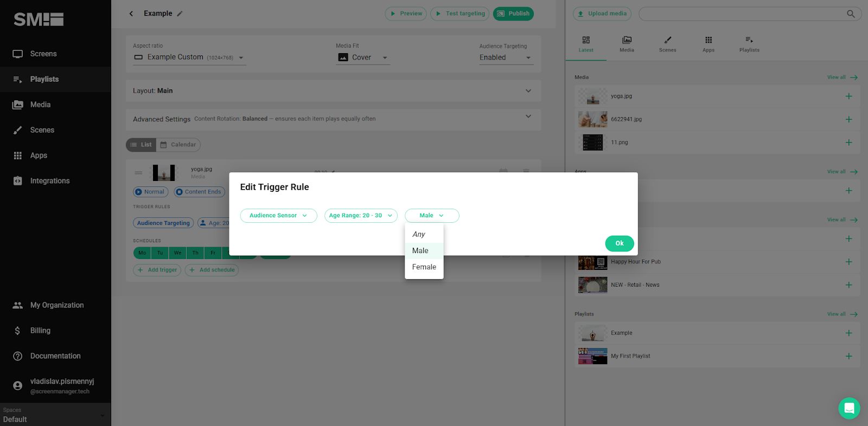This screenshot has width=868, height=426.
Task: Open Media section in sidebar
Action: [x=55, y=105]
